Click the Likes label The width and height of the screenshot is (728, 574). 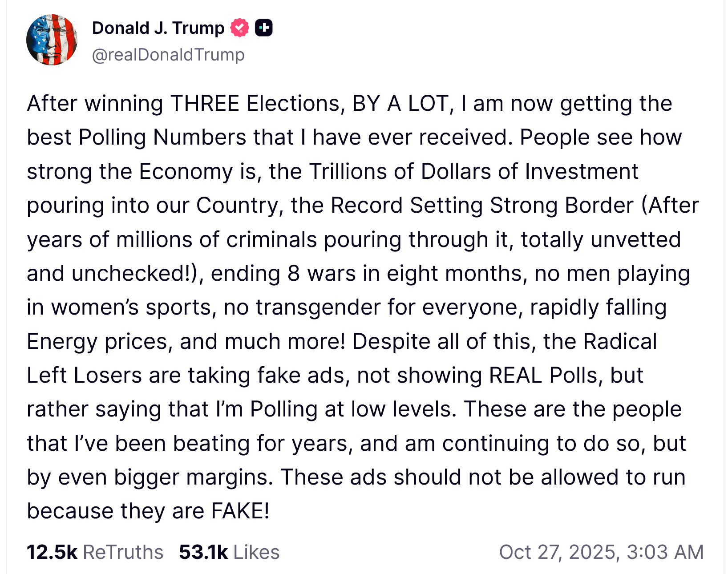pos(256,552)
